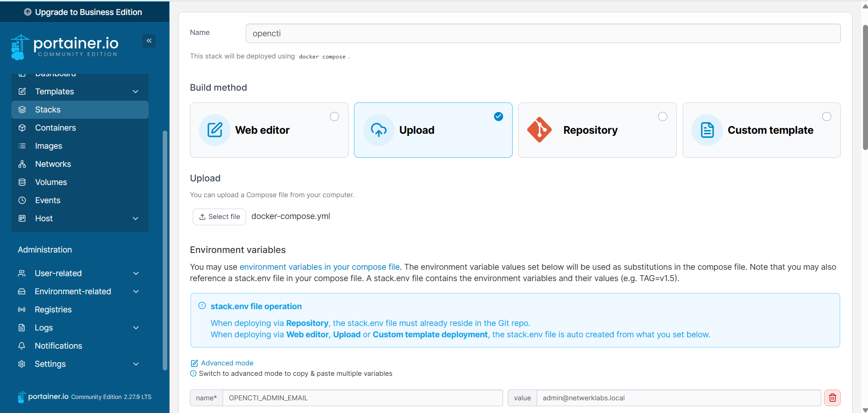Click the Volumes database icon in the sidebar

click(22, 182)
